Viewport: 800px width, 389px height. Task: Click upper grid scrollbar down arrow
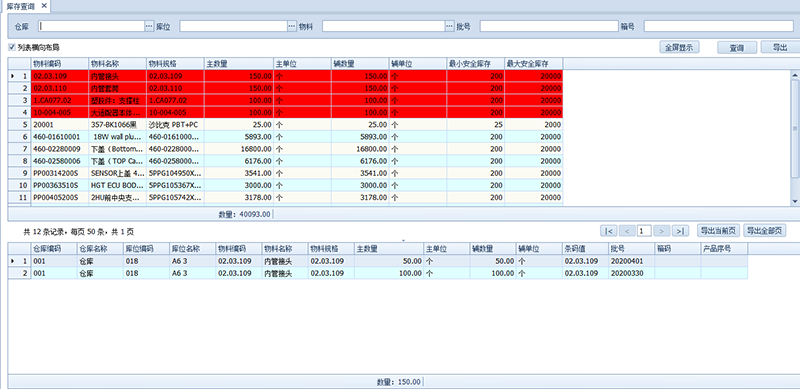pyautogui.click(x=795, y=201)
